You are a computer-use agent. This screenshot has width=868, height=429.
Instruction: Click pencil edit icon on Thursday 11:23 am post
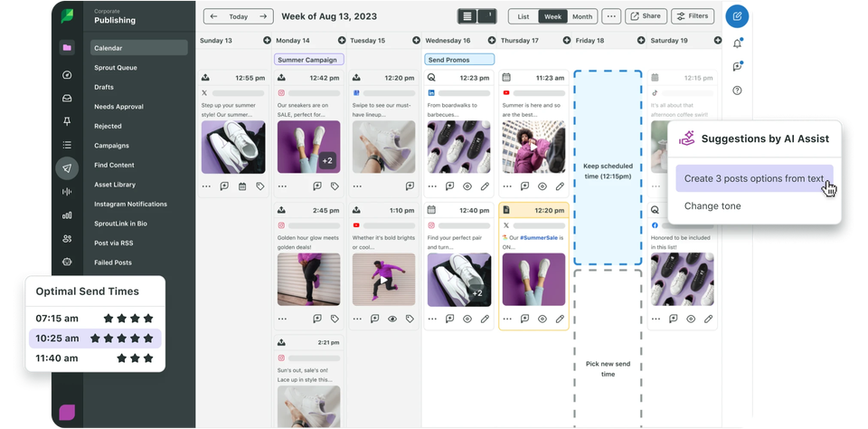point(560,186)
